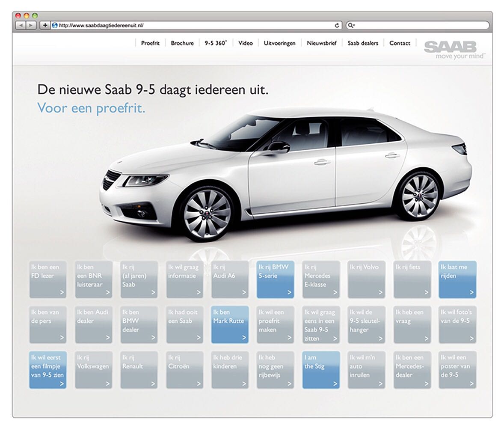This screenshot has height=428, width=504.
Task: Choose the blue 'Ik laat me rijden' tile
Action: point(457,279)
